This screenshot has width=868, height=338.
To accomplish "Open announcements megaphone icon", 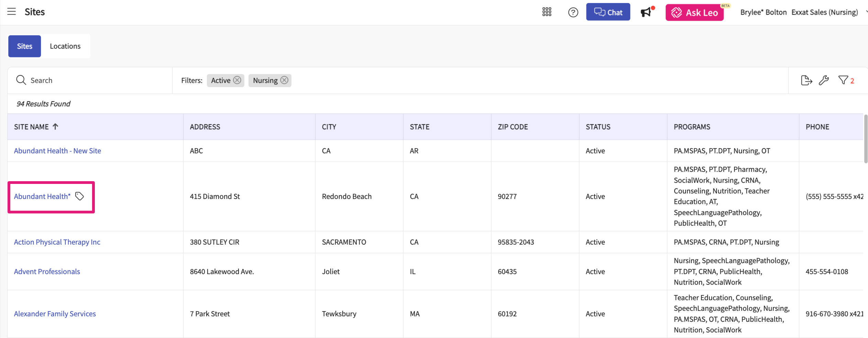I will [x=646, y=12].
